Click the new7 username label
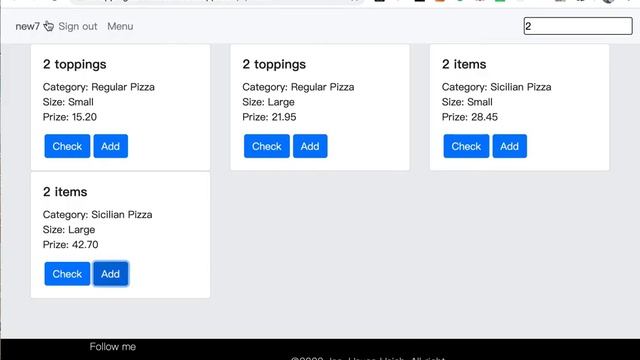This screenshot has height=360, width=640. 27,27
